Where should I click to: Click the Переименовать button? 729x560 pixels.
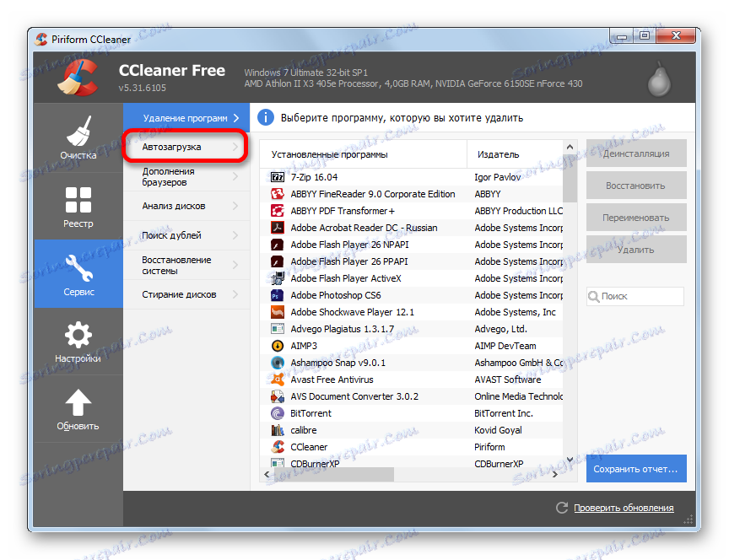point(636,218)
